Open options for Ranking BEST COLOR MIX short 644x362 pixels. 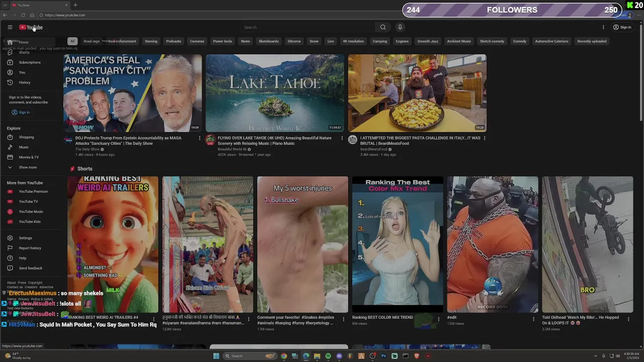[x=439, y=319]
